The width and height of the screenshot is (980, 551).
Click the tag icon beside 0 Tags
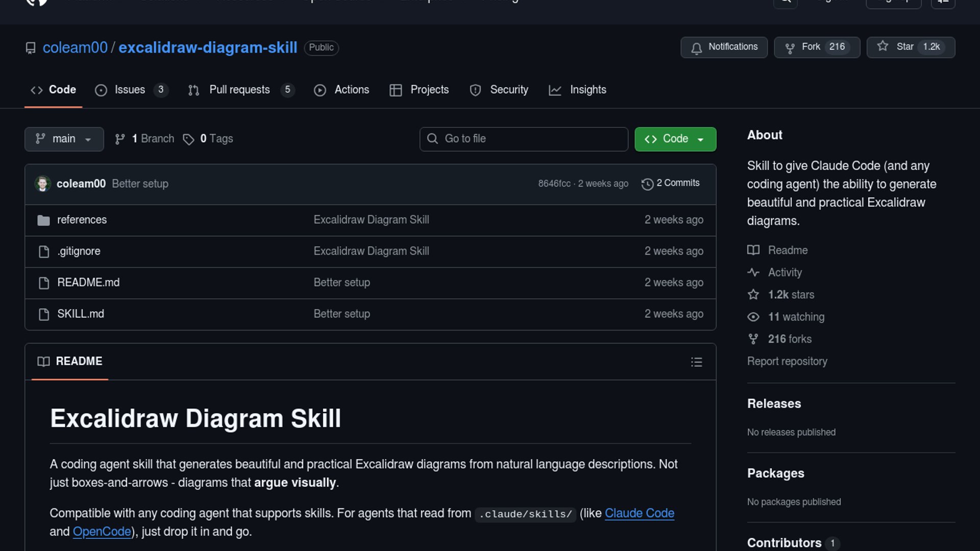point(188,139)
